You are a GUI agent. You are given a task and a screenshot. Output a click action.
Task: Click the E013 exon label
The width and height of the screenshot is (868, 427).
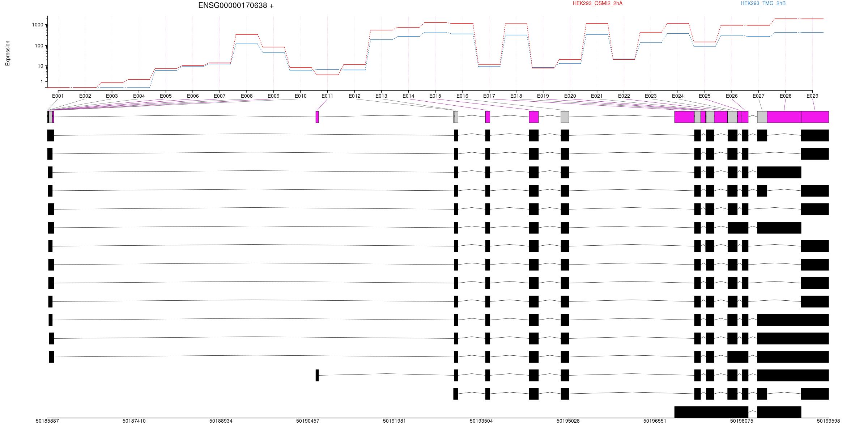pyautogui.click(x=381, y=96)
